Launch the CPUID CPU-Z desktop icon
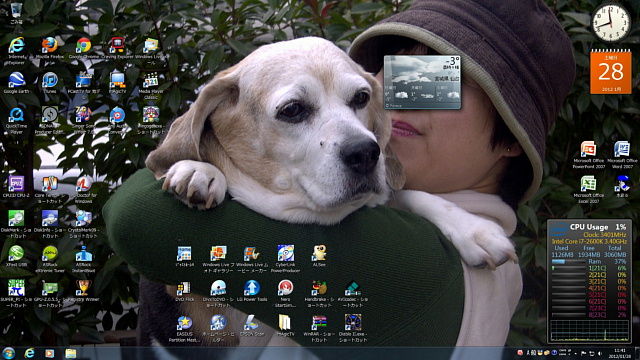This screenshot has height=360, width=640. tap(16, 187)
